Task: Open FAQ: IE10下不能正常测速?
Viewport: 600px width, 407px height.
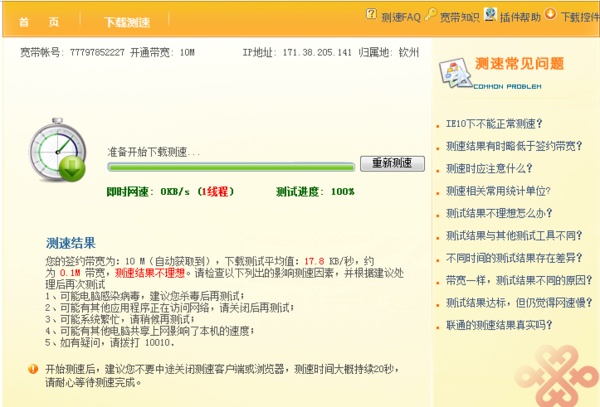Action: [x=494, y=124]
